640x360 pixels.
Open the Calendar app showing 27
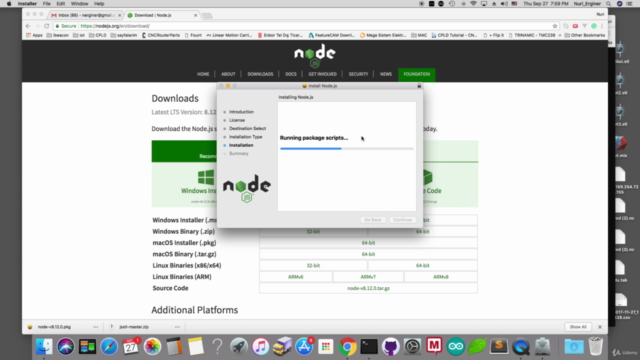click(131, 347)
